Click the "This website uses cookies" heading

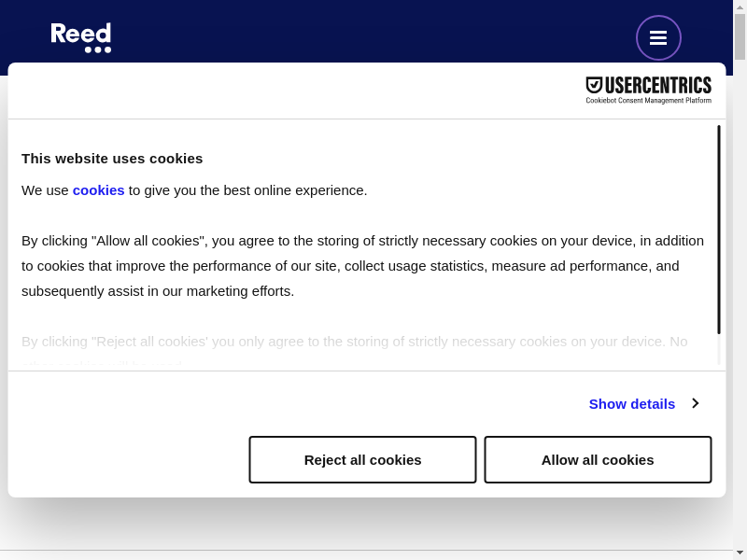tap(112, 158)
